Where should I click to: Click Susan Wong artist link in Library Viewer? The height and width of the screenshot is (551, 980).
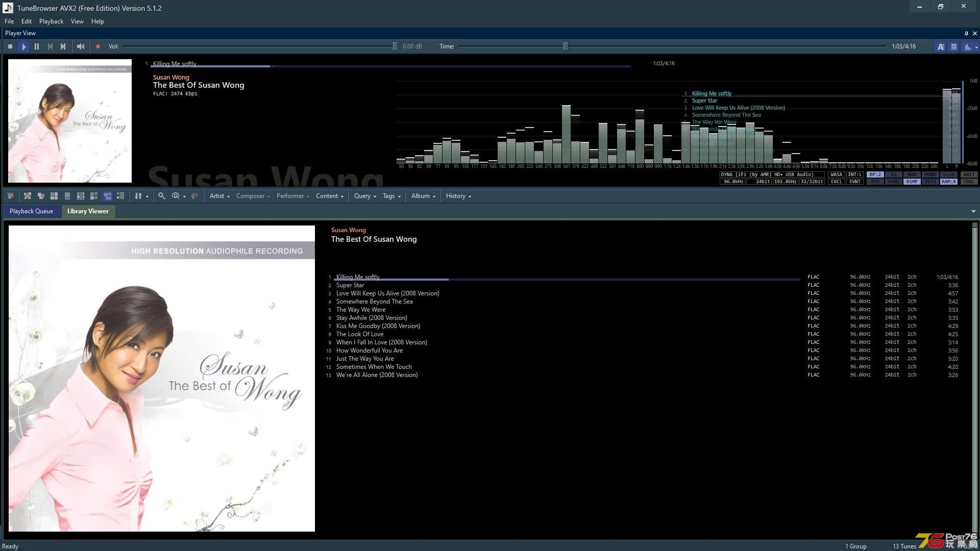point(348,230)
